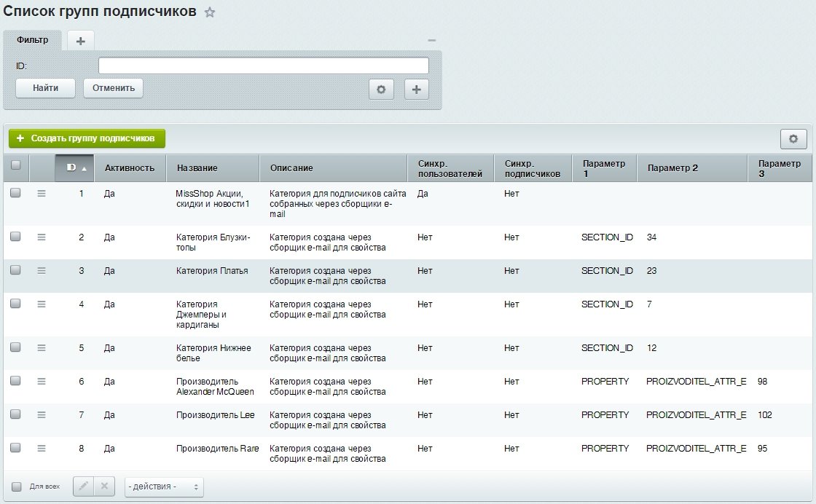Select checkbox for Alexander McQueen row
The height and width of the screenshot is (504, 816).
click(x=15, y=380)
